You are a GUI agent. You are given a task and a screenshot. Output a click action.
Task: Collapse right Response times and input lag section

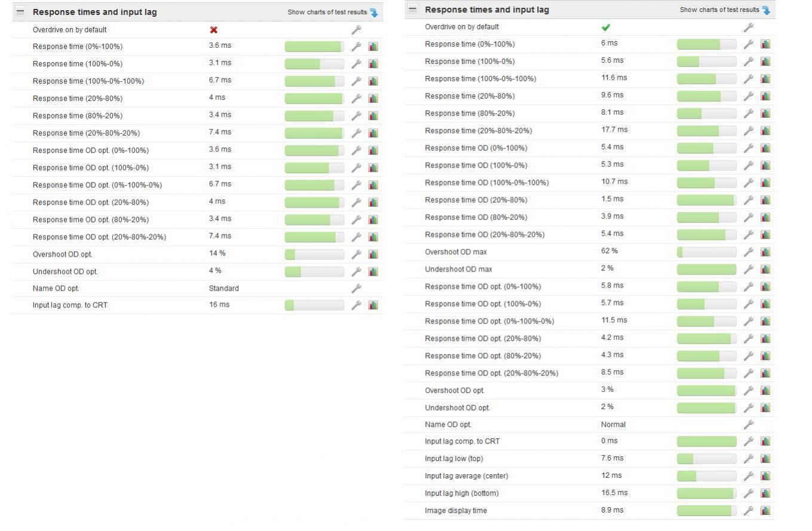(x=412, y=9)
